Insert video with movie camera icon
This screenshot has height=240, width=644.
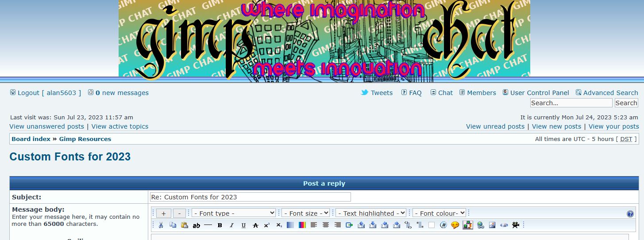tap(516, 225)
